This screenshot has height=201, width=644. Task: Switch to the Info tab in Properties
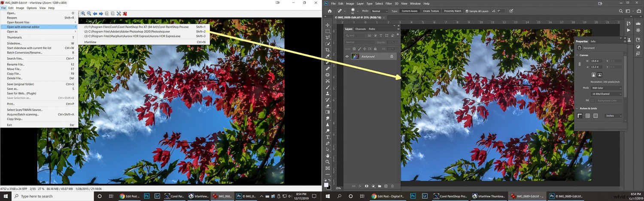[x=593, y=41]
